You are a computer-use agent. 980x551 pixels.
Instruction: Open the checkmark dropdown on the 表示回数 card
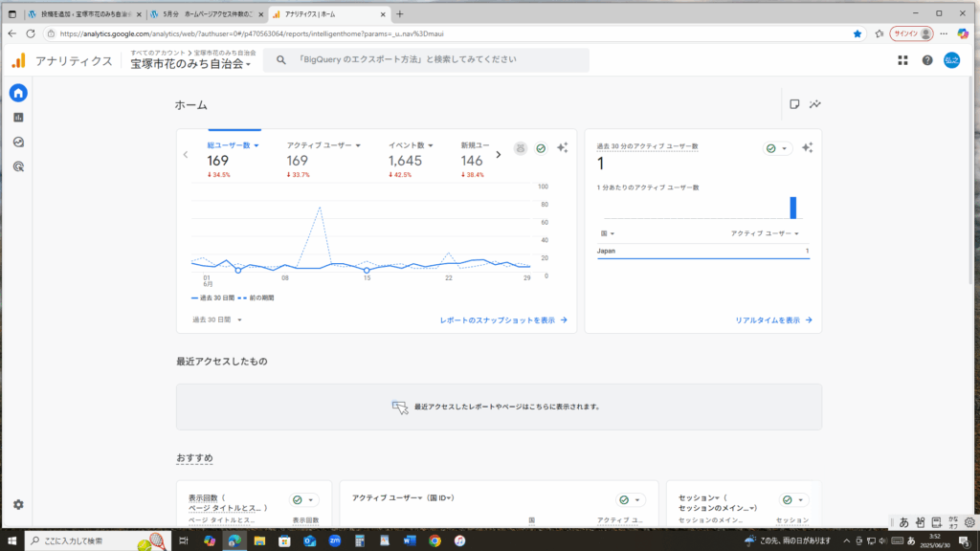(303, 499)
